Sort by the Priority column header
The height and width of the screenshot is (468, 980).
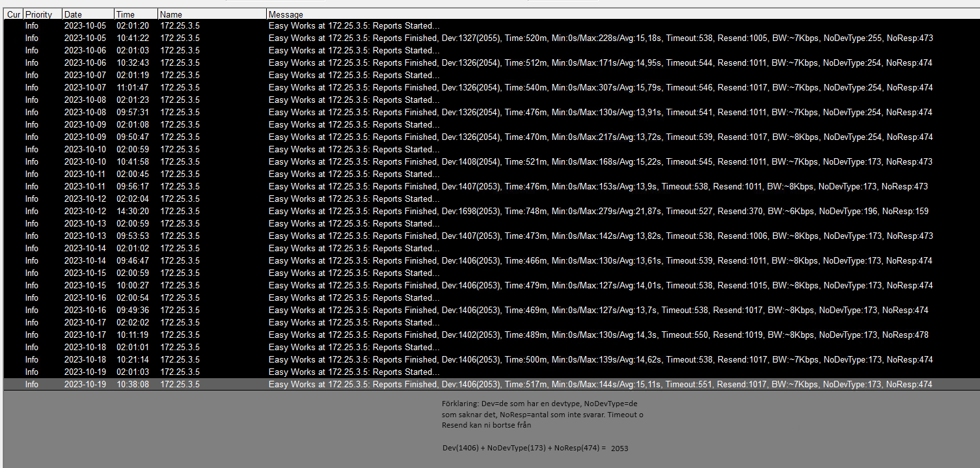[43, 14]
